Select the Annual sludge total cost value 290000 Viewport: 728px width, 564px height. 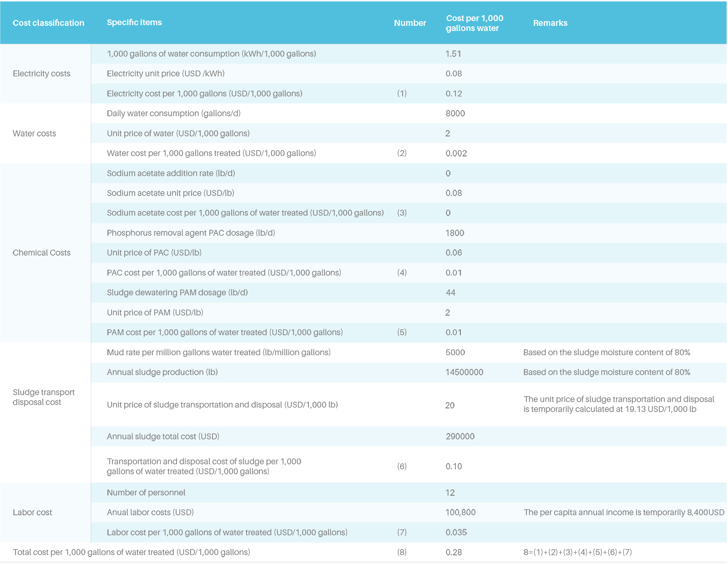coord(460,436)
